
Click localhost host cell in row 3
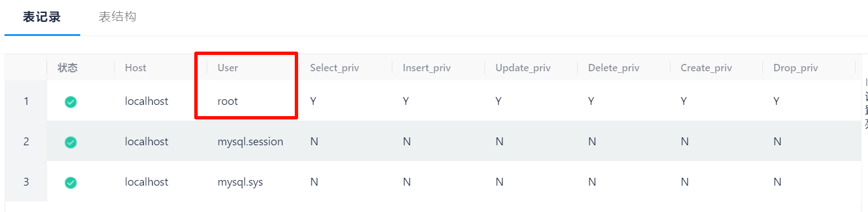(x=147, y=182)
